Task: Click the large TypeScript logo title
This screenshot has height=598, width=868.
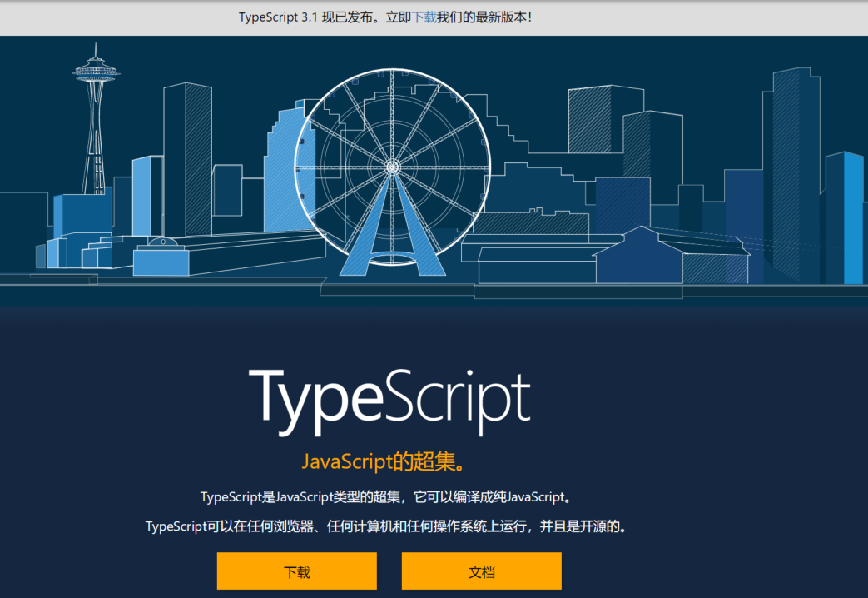Action: (x=389, y=401)
